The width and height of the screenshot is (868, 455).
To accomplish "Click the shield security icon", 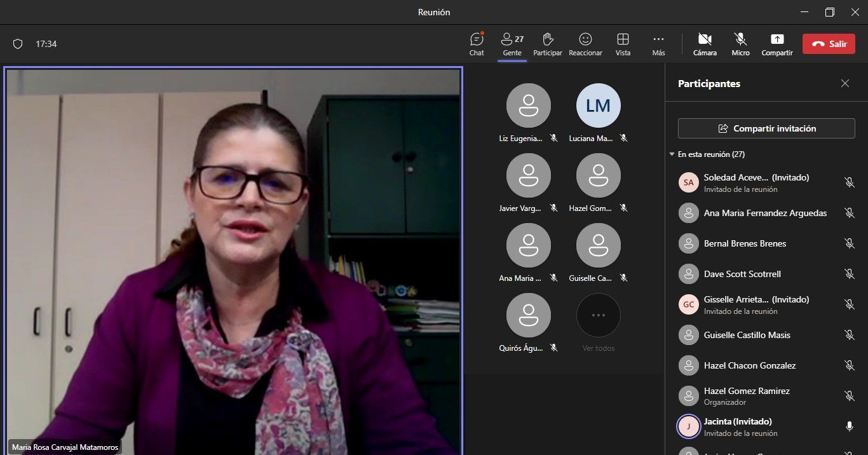I will 18,44.
